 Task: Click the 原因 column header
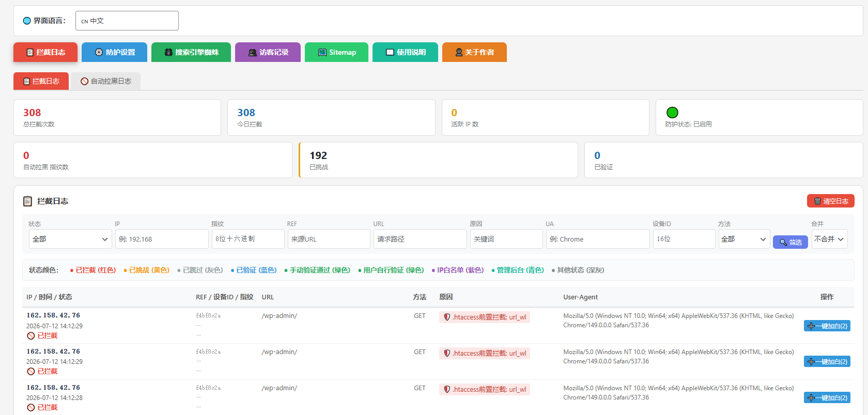446,297
